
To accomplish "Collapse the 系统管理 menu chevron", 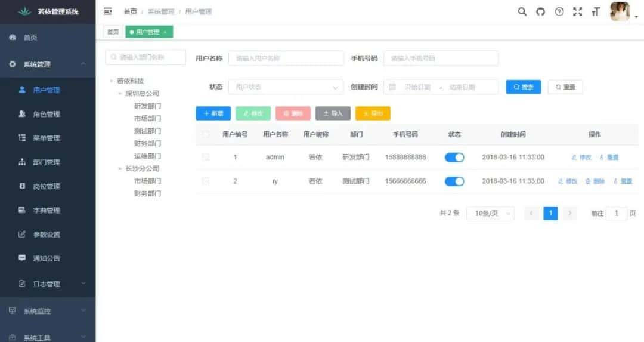I will pos(83,64).
